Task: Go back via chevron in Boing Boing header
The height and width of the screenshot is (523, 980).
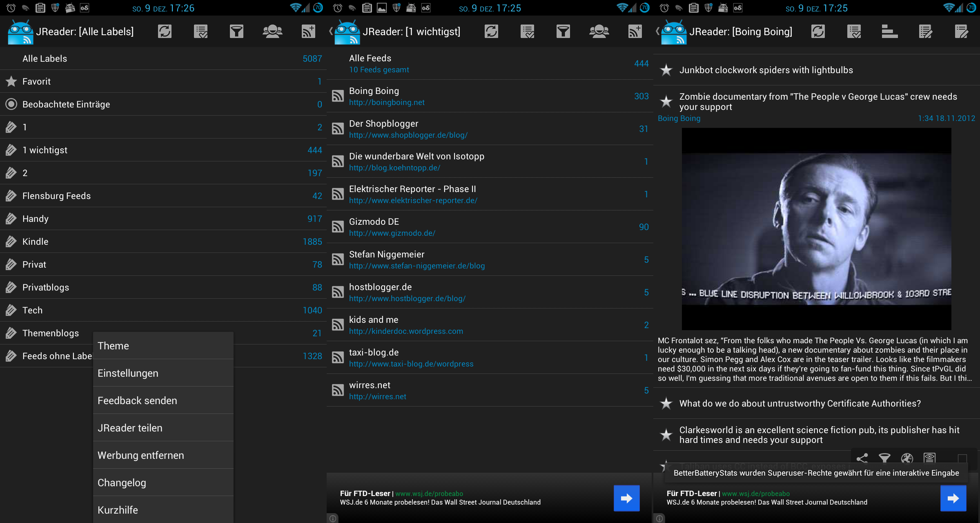Action: tap(657, 31)
